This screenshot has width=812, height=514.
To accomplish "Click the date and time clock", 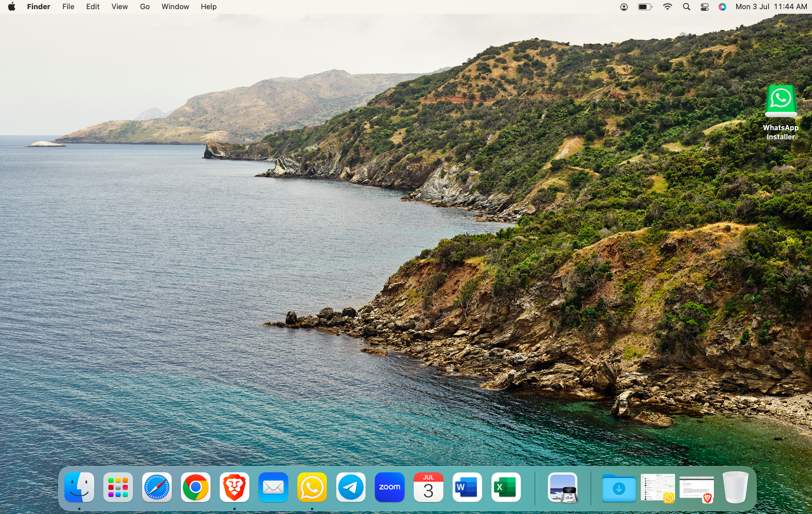I will (x=771, y=7).
